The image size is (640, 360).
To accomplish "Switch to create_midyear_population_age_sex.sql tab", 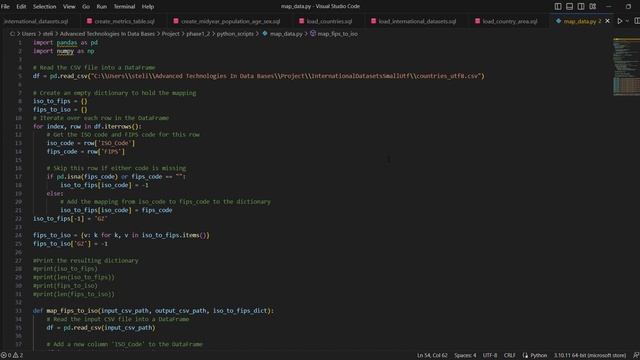I will (231, 21).
